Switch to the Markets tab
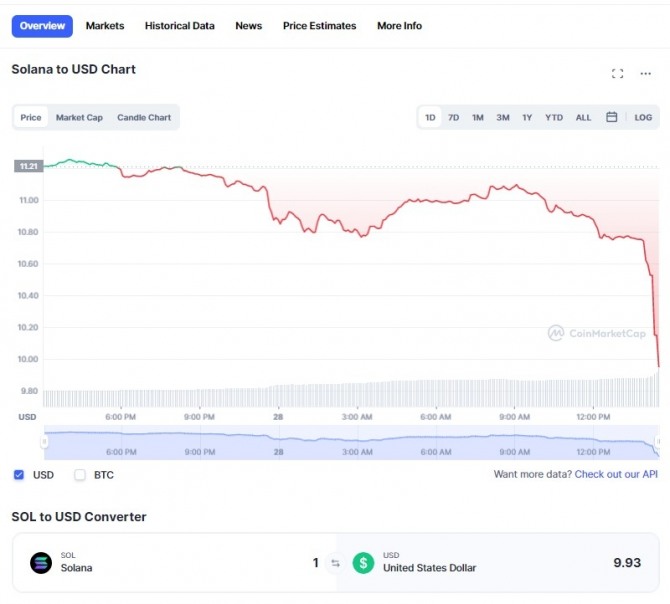Viewport: 670px width, 604px height. point(105,26)
